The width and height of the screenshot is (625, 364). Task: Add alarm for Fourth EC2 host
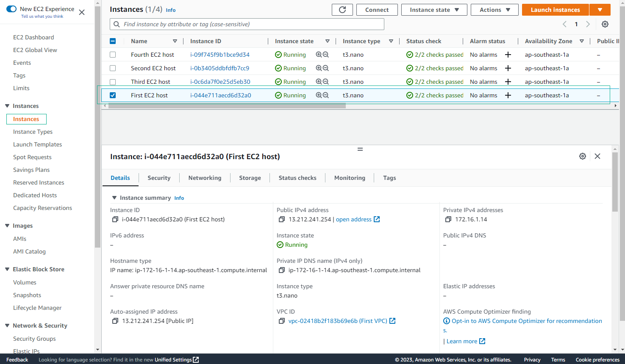[508, 55]
